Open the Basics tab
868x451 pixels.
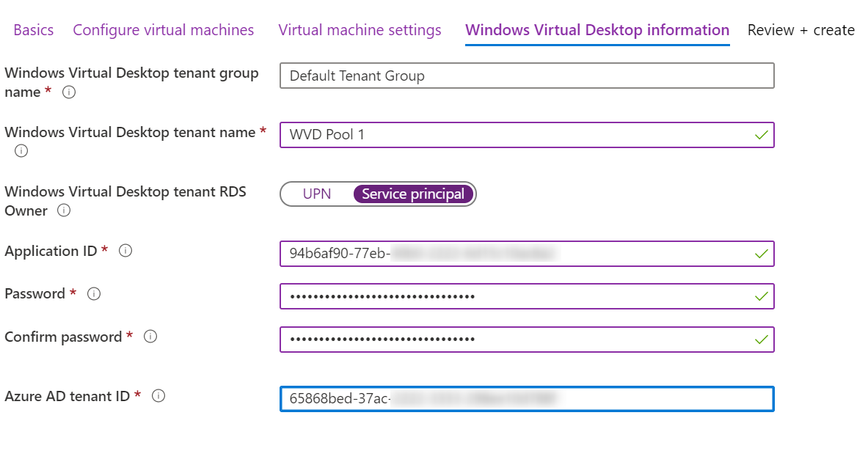(x=34, y=30)
